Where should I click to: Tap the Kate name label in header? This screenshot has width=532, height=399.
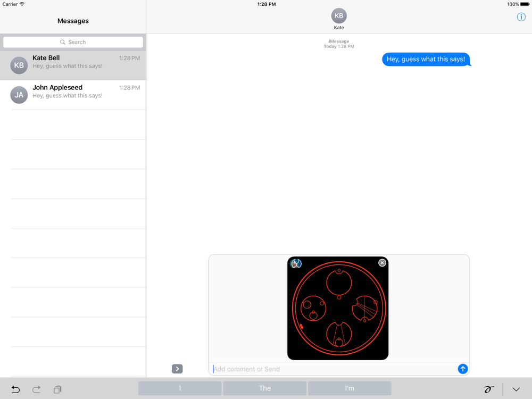pos(338,28)
